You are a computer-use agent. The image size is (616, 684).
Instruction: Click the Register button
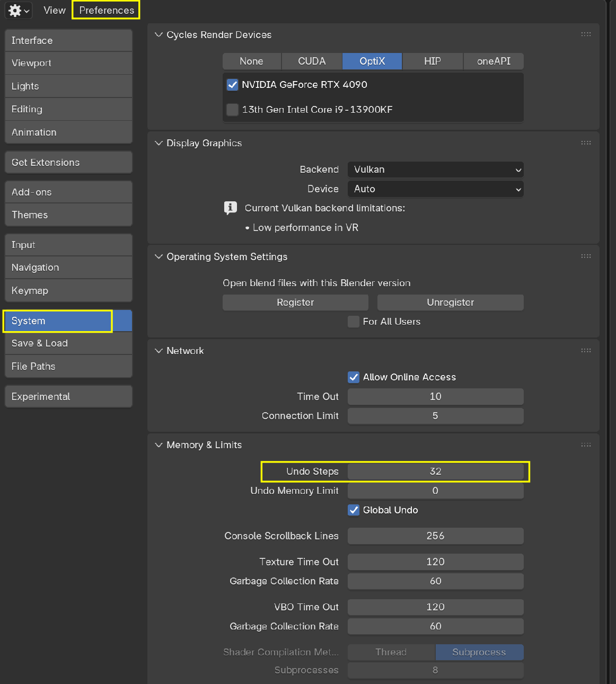click(x=295, y=303)
